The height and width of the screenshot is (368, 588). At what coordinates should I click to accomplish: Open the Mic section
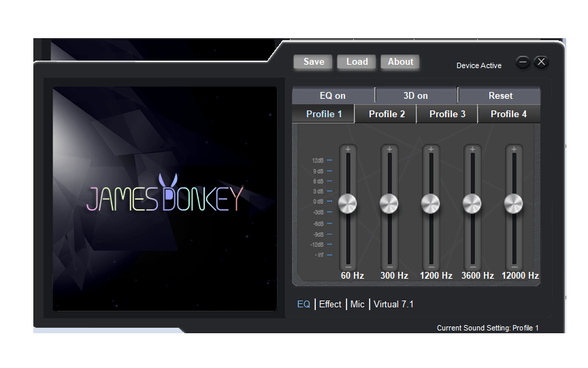pyautogui.click(x=357, y=304)
